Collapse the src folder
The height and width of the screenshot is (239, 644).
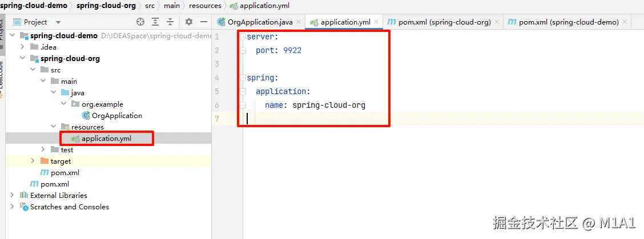pos(33,70)
